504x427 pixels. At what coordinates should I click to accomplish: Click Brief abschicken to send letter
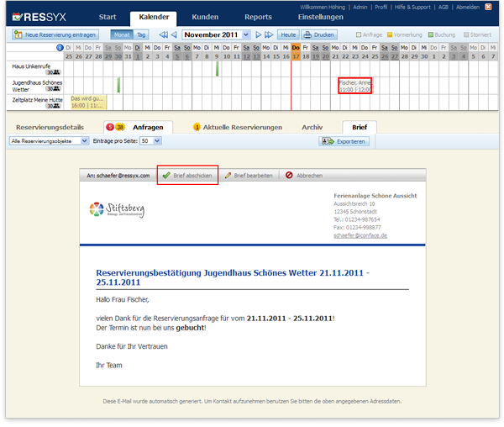tap(186, 176)
